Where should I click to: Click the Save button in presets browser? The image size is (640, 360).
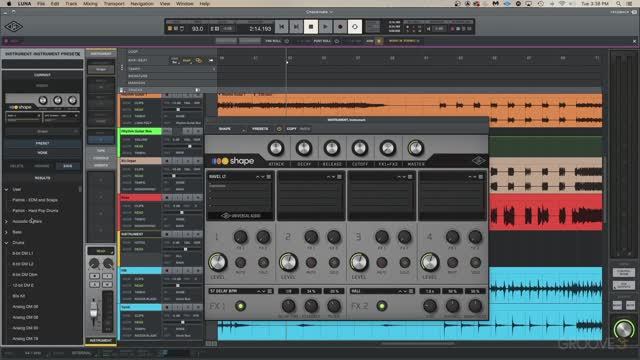click(x=68, y=166)
